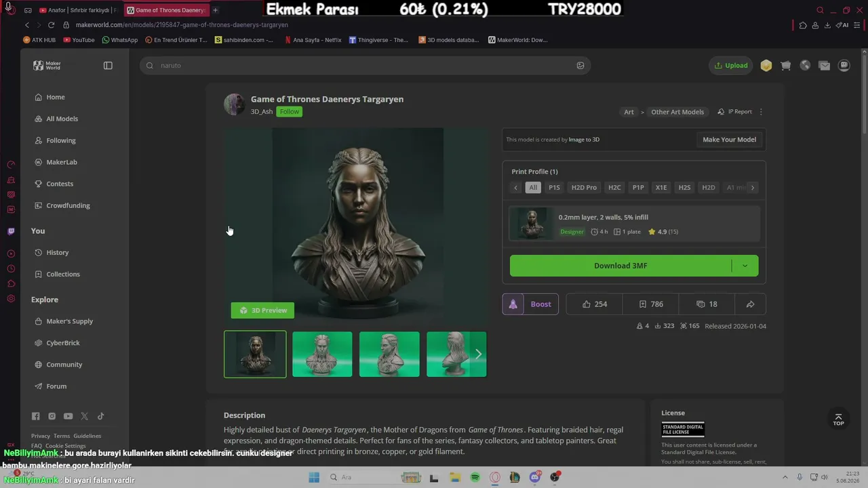Like the model (254 likes)
The height and width of the screenshot is (488, 868).
point(594,304)
